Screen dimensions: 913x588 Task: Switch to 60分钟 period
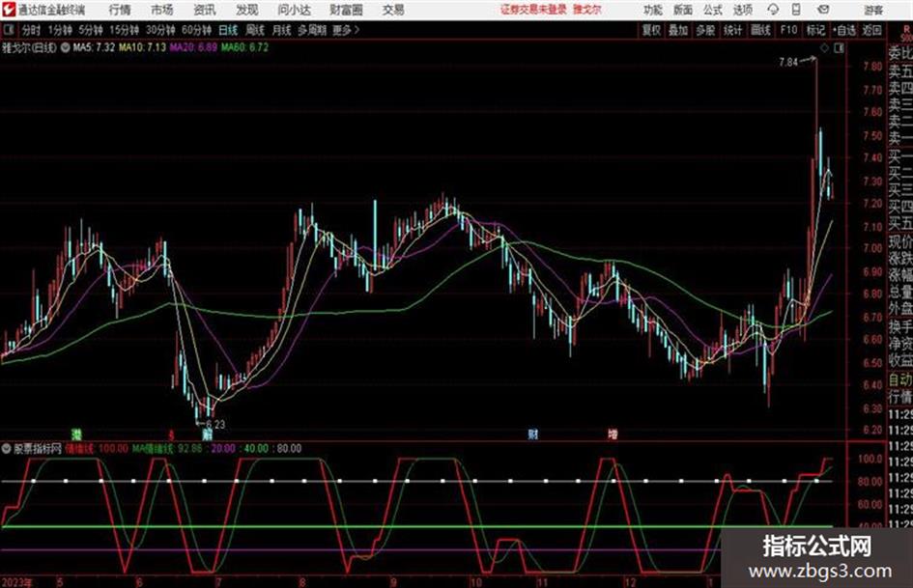(196, 30)
